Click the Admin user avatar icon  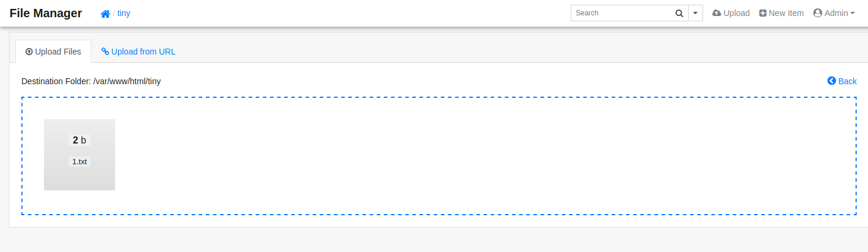point(818,13)
